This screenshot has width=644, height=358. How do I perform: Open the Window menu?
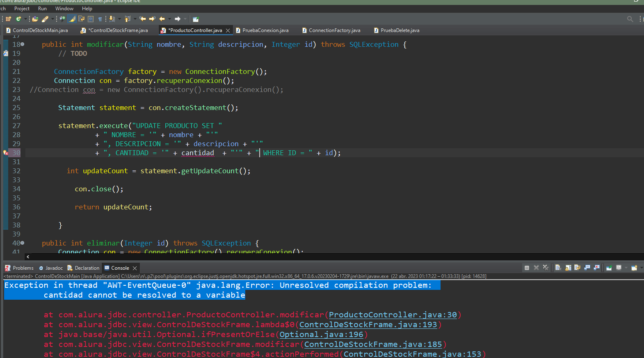tap(64, 9)
